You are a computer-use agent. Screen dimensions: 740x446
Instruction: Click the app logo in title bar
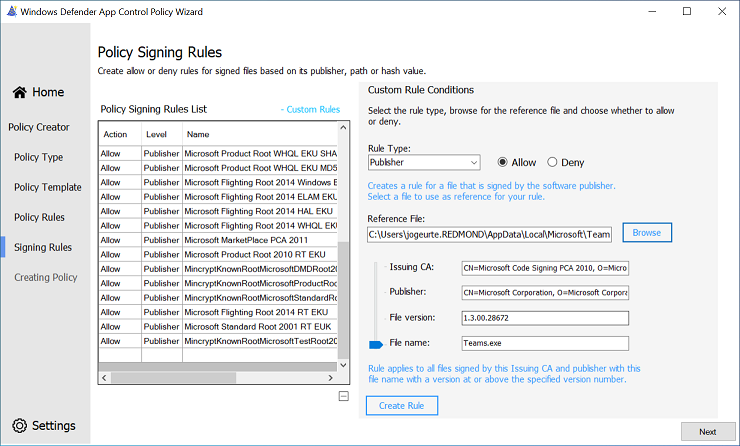pos(11,11)
